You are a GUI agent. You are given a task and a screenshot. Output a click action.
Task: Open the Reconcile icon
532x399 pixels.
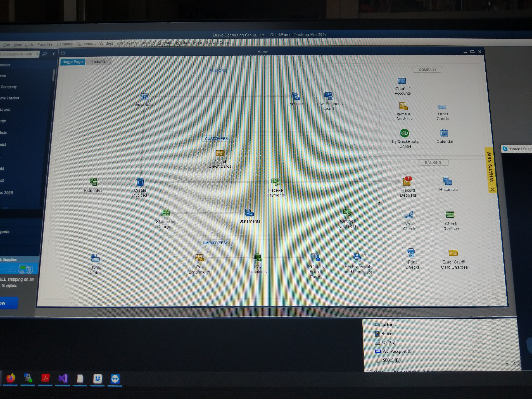coord(447,181)
